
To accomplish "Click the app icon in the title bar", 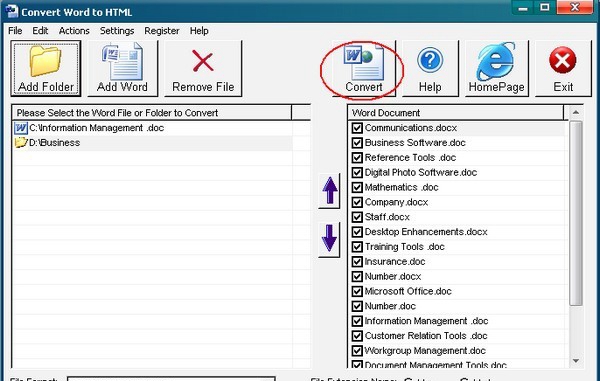I will (x=11, y=11).
